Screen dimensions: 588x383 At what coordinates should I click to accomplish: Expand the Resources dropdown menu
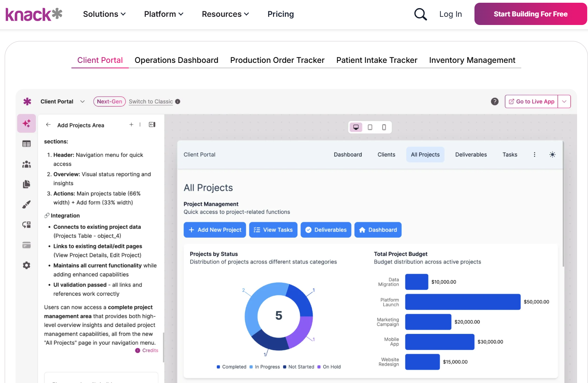pyautogui.click(x=225, y=14)
